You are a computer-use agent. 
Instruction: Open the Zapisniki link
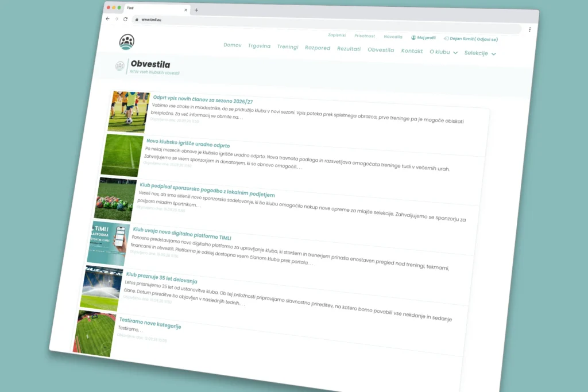[x=336, y=35]
